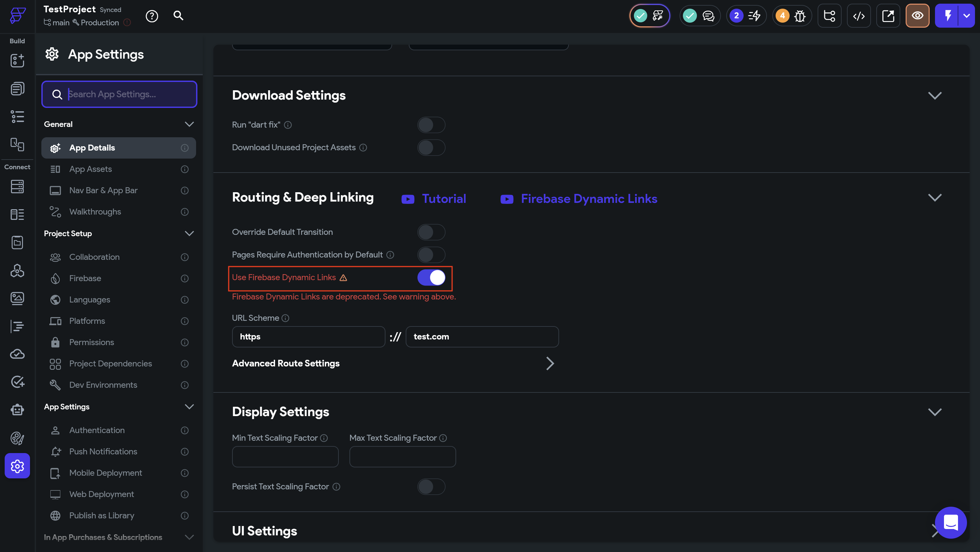Click the lightning run test mode button
This screenshot has width=980, height=552.
[x=947, y=16]
